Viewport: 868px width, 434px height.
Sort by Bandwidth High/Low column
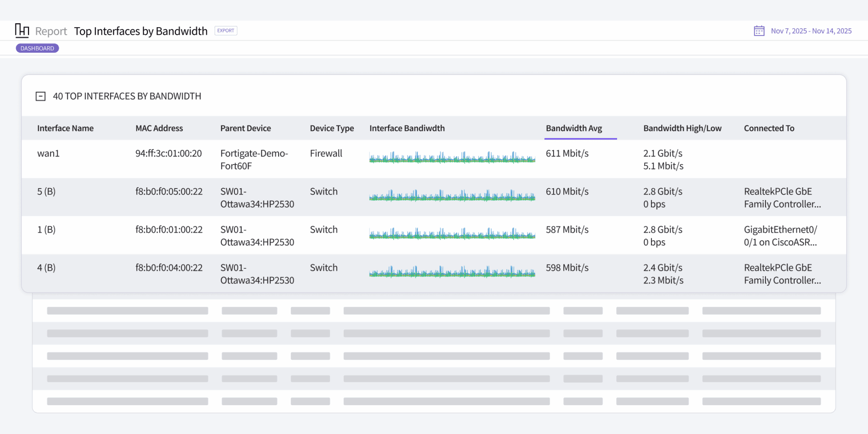point(682,128)
